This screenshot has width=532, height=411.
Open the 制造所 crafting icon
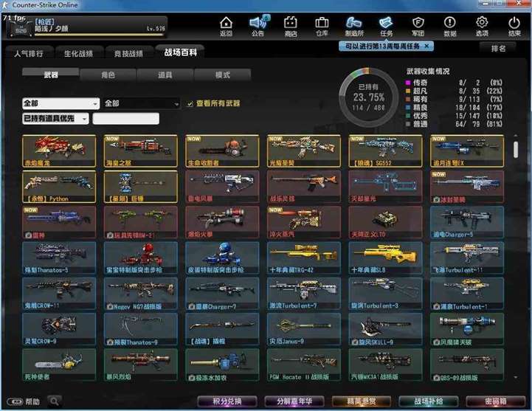(354, 26)
